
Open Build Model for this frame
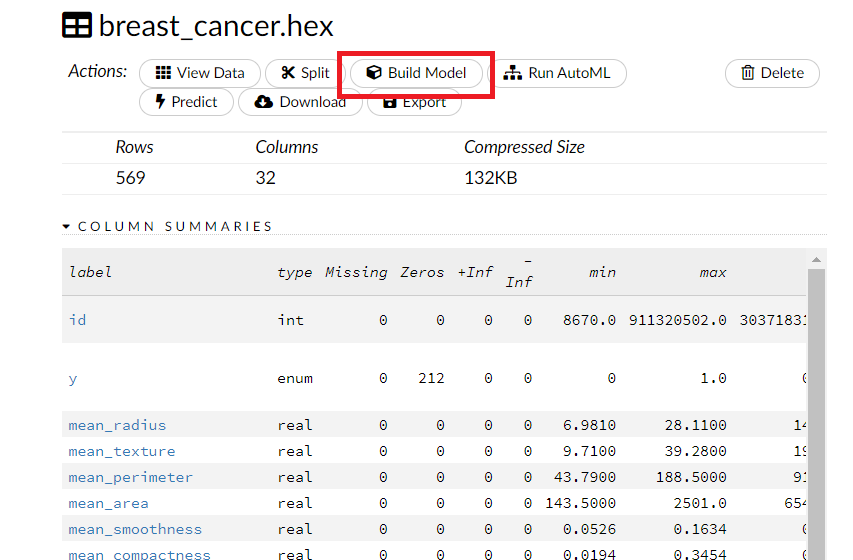pos(416,73)
